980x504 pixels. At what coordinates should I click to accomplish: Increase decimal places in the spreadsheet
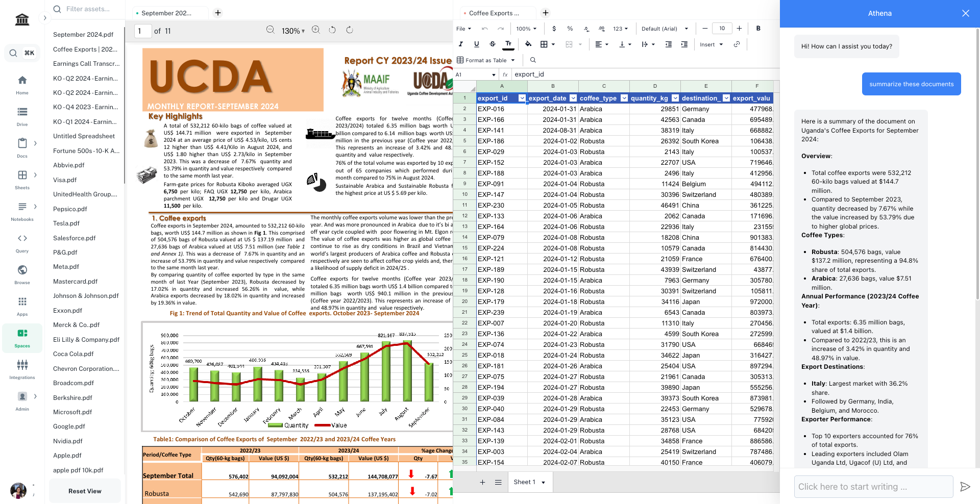click(602, 29)
